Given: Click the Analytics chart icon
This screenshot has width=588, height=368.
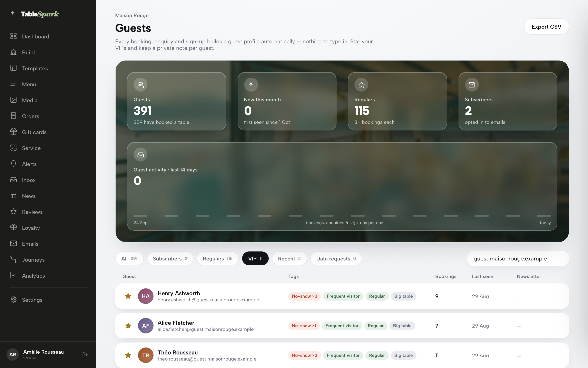Looking at the screenshot, I should (13, 275).
